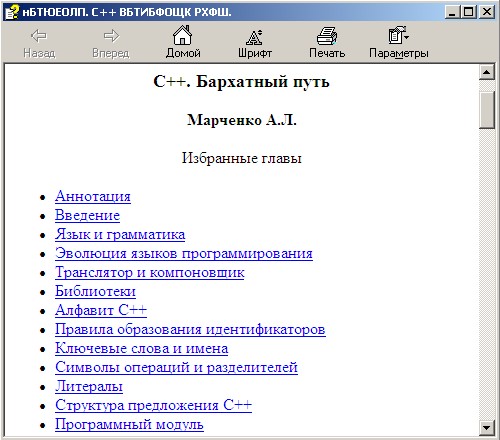
Task: Click the vertical scrollbar thumb
Action: click(x=487, y=110)
